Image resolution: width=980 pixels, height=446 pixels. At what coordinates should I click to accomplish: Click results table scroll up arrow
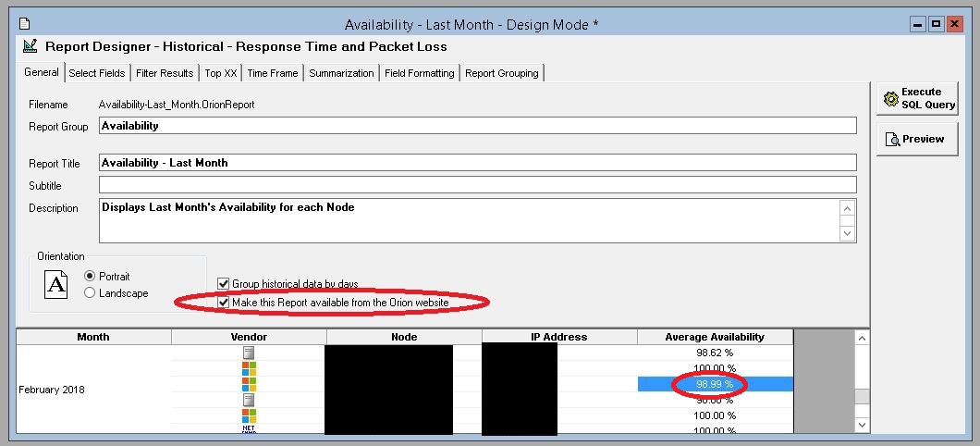(x=862, y=339)
